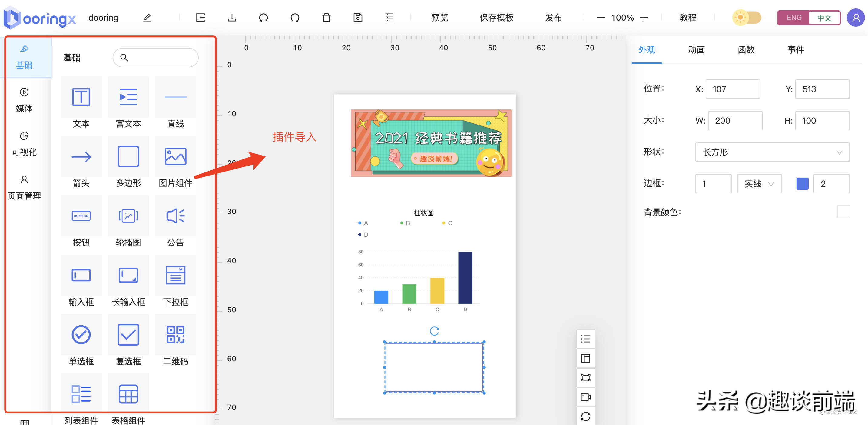Image resolution: width=868 pixels, height=425 pixels.
Task: Open the 媒体 panel in the left sidebar
Action: (24, 99)
